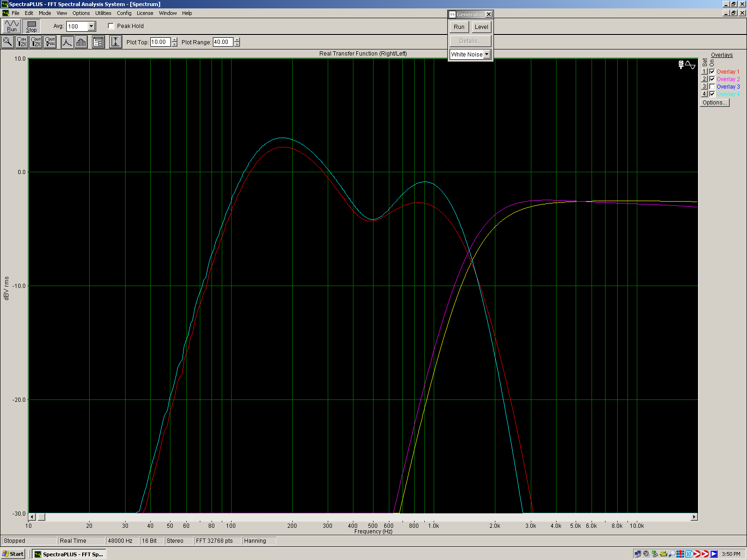Decrease Plot Range with down arrow
This screenshot has height=560, width=747.
click(237, 44)
